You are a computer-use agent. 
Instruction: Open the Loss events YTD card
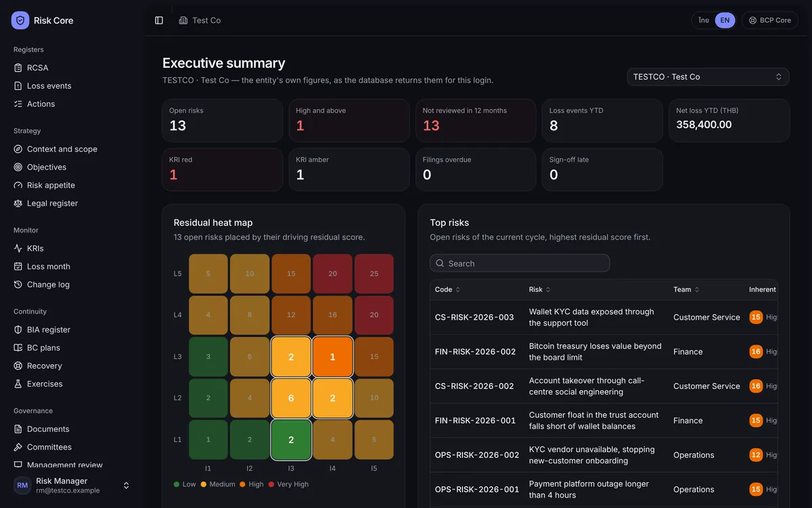click(602, 121)
